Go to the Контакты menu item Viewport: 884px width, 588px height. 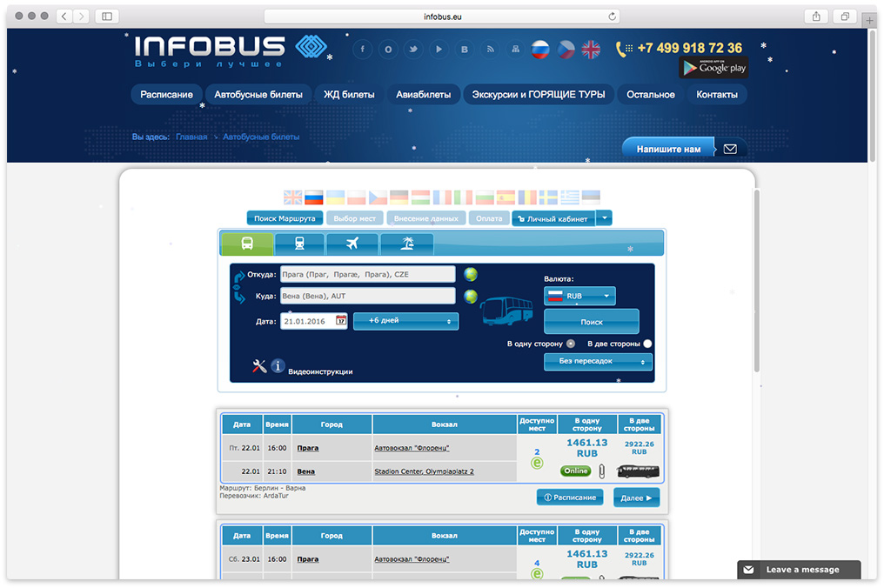click(x=717, y=95)
